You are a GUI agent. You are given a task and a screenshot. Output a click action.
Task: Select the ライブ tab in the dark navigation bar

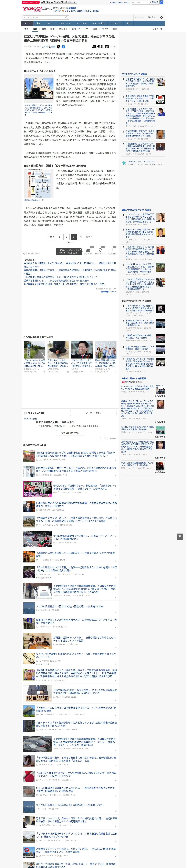[x=49, y=24]
